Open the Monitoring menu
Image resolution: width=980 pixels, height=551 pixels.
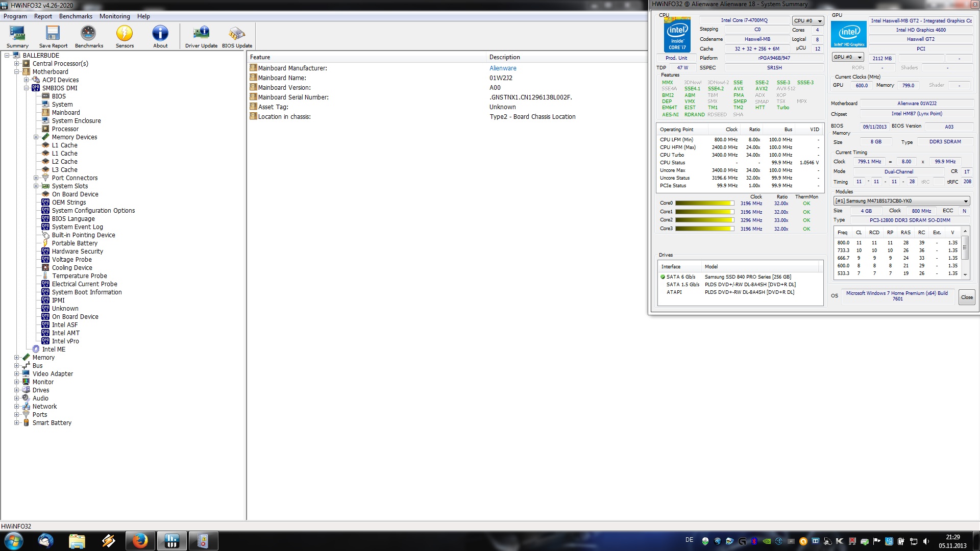coord(115,16)
